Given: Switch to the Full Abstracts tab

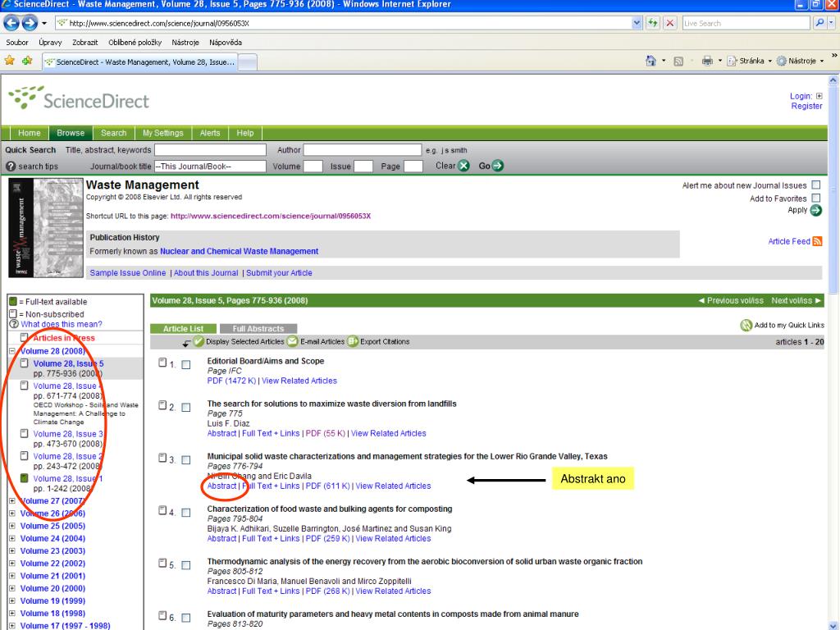Looking at the screenshot, I should click(258, 328).
